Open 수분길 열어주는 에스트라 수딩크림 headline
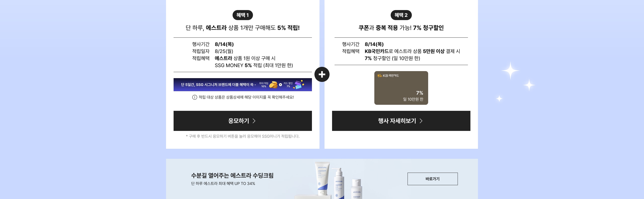The height and width of the screenshot is (199, 644). click(x=232, y=175)
